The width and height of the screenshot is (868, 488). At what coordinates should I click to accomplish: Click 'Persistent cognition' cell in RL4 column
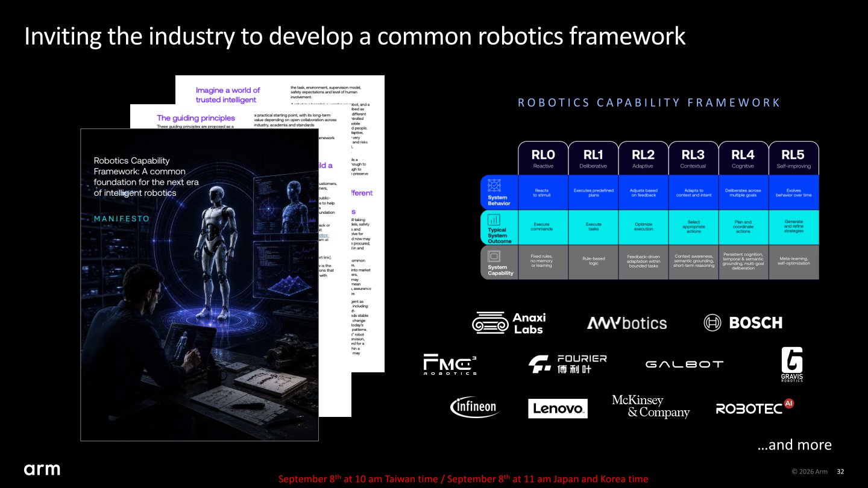click(x=743, y=262)
